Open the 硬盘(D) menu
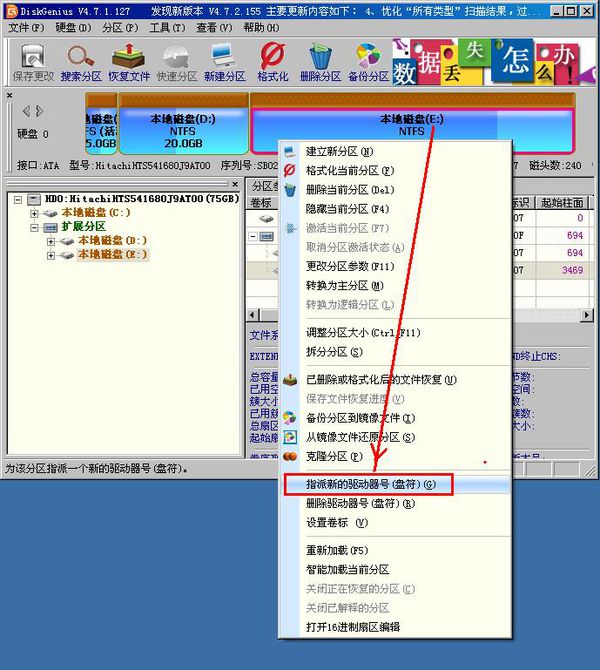Viewport: 600px width, 670px height. (73, 28)
